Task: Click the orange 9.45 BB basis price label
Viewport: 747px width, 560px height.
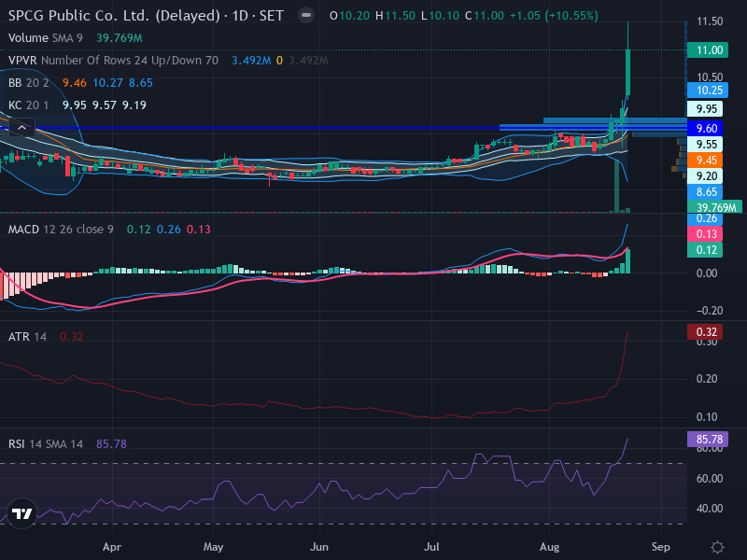Action: coord(705,160)
